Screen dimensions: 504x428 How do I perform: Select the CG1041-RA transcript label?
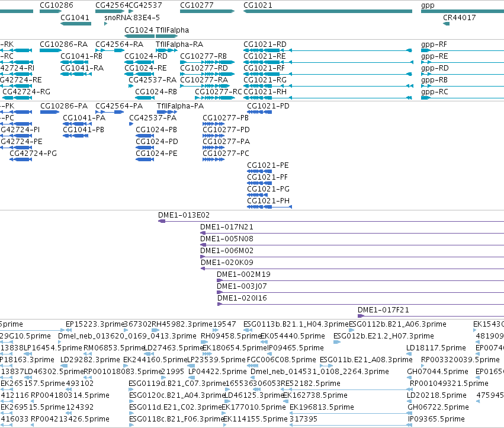pos(82,68)
